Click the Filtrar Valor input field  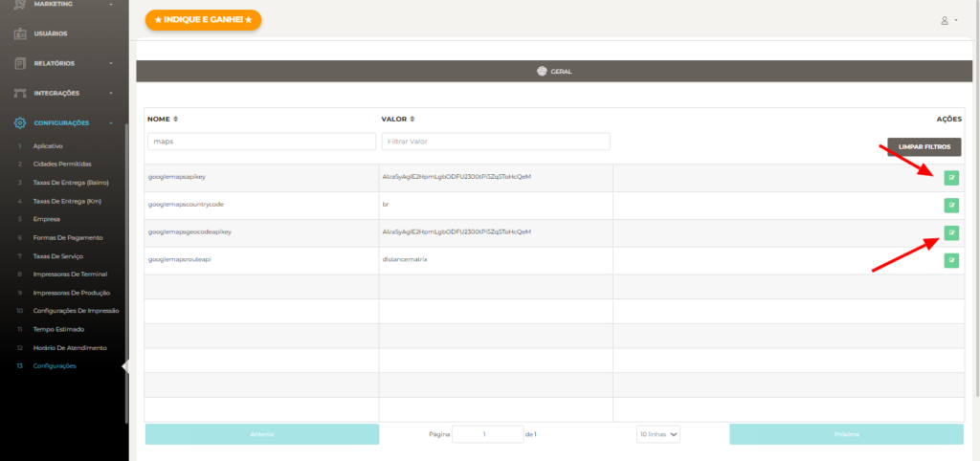pyautogui.click(x=495, y=142)
